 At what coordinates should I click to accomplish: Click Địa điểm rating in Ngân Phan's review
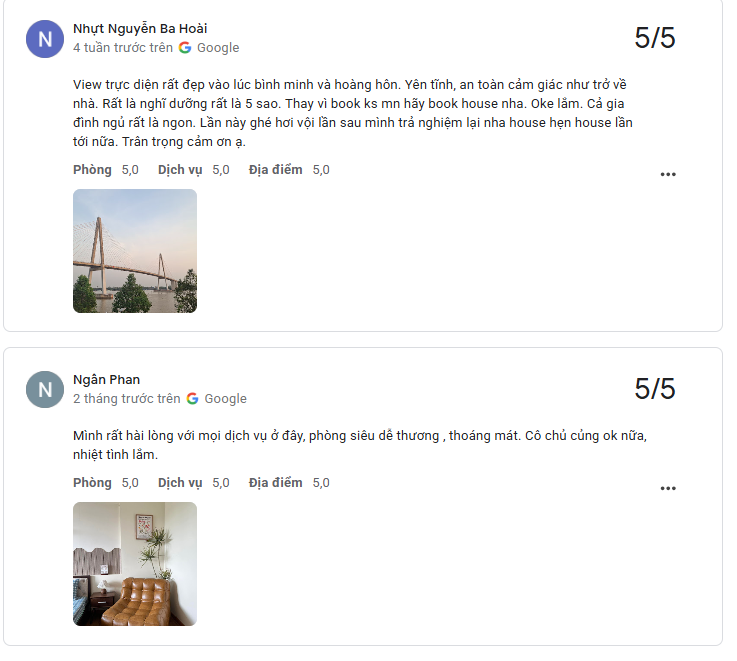tap(289, 483)
